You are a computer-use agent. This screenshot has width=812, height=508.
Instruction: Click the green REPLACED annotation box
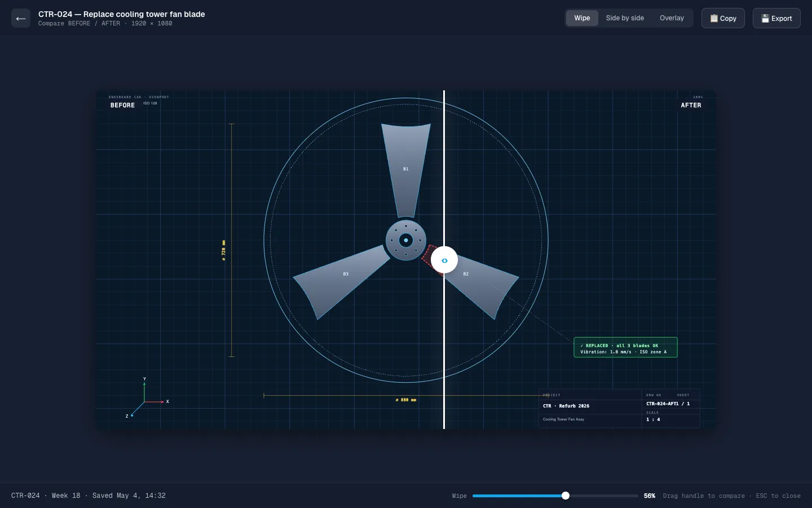625,348
